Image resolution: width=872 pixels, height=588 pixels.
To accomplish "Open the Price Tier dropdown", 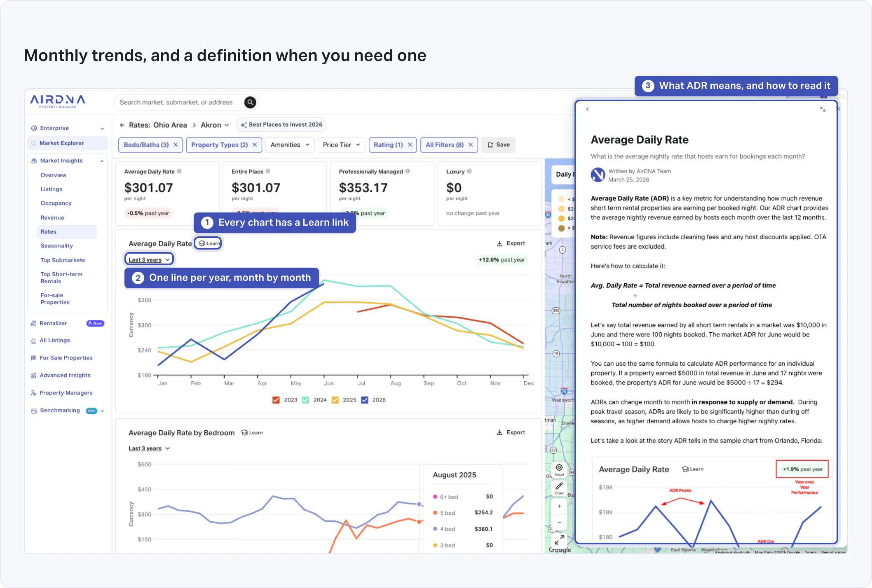I will [342, 145].
